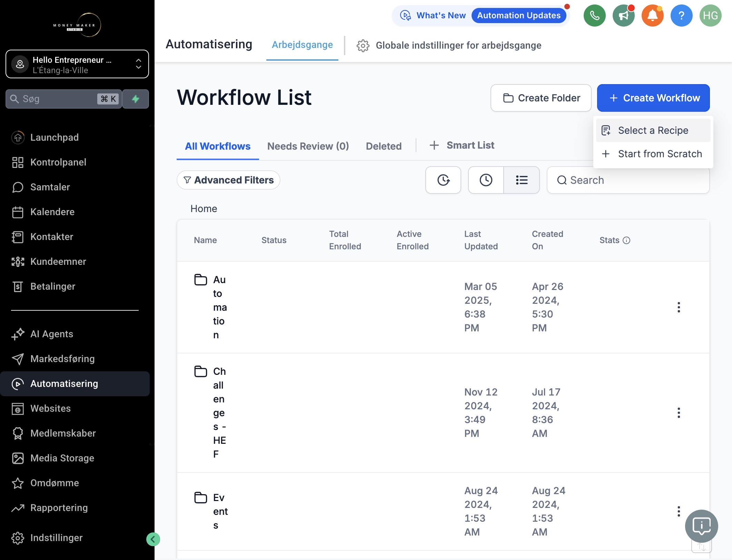Open the HG user avatar menu
The image size is (732, 560).
(x=710, y=16)
